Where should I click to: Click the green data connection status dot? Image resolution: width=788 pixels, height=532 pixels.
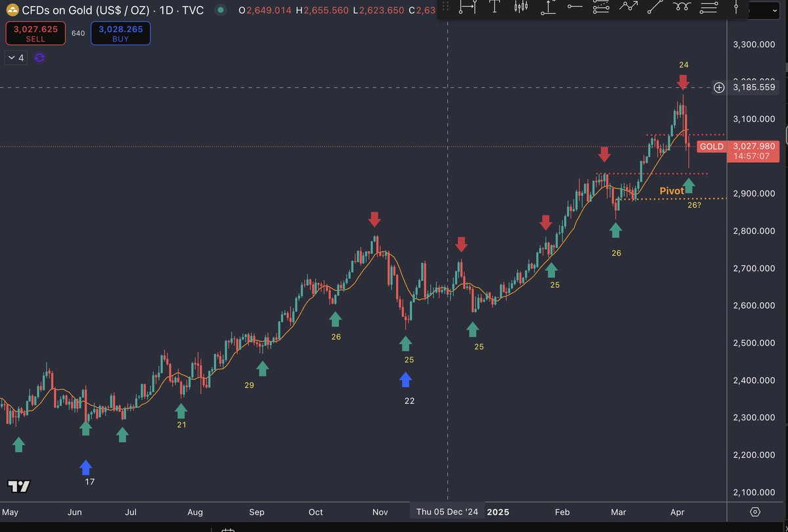pos(221,10)
